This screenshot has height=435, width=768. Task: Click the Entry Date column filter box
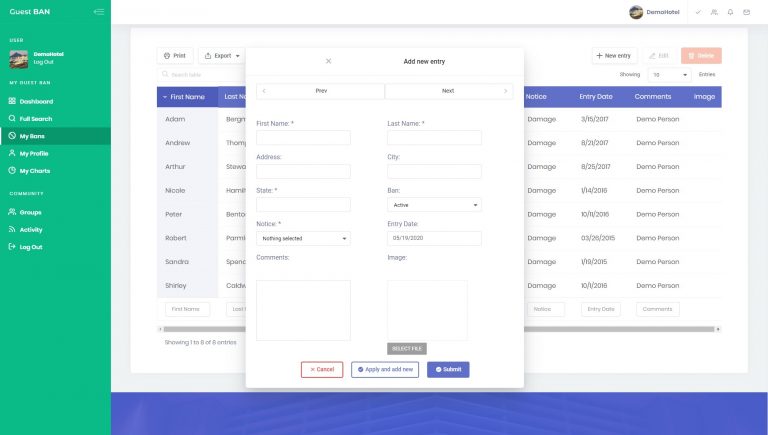pos(601,309)
